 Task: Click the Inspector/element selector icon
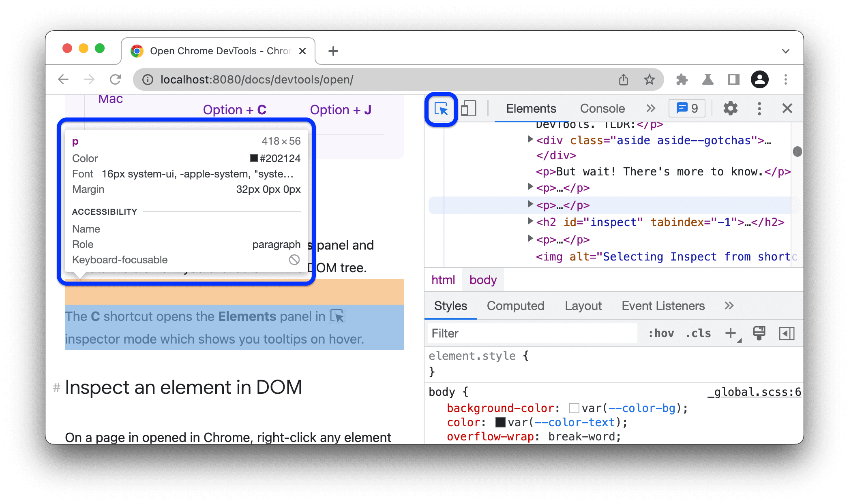tap(442, 108)
